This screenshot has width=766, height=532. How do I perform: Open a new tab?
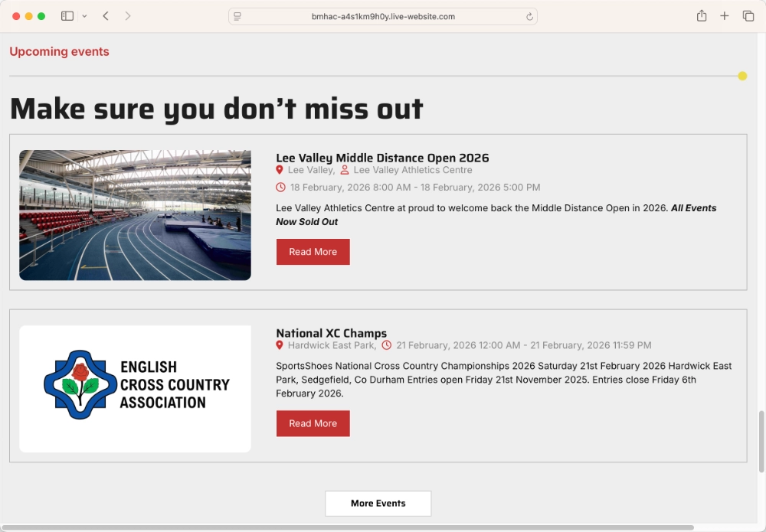(724, 16)
